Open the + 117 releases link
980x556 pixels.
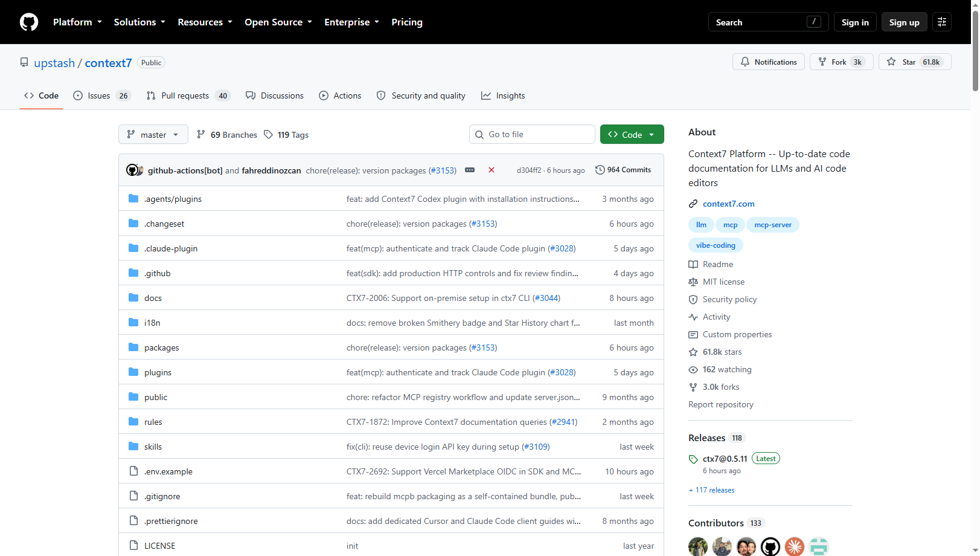pos(712,490)
